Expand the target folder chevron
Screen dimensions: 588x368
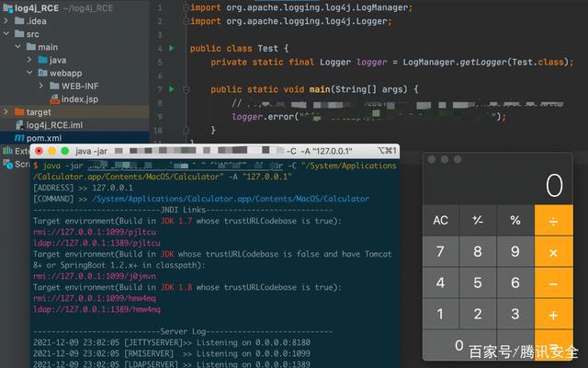point(6,111)
